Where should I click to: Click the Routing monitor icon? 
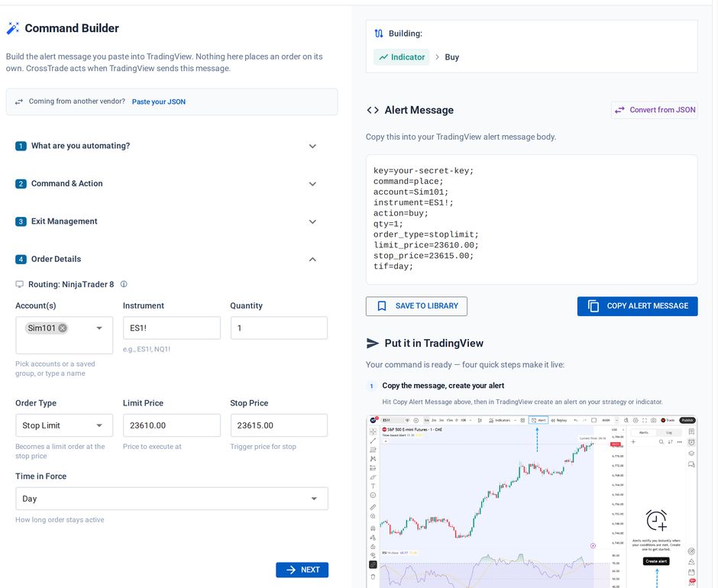19,284
